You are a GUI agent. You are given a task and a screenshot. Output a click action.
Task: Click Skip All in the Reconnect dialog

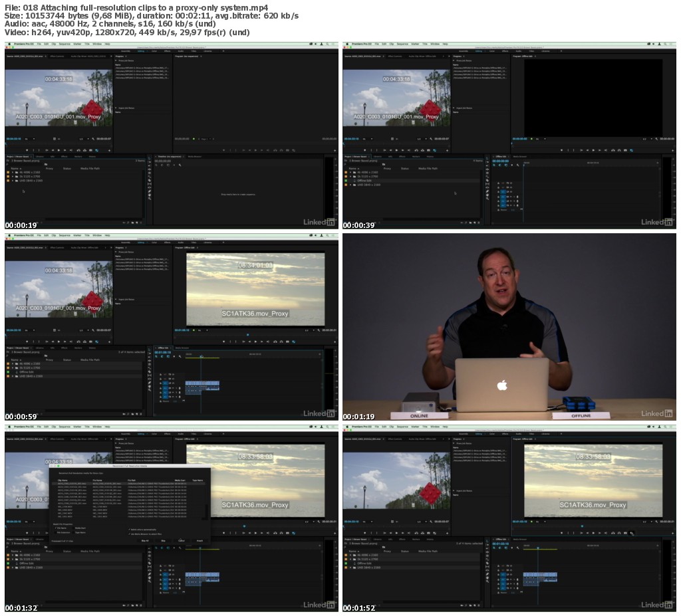pyautogui.click(x=145, y=540)
